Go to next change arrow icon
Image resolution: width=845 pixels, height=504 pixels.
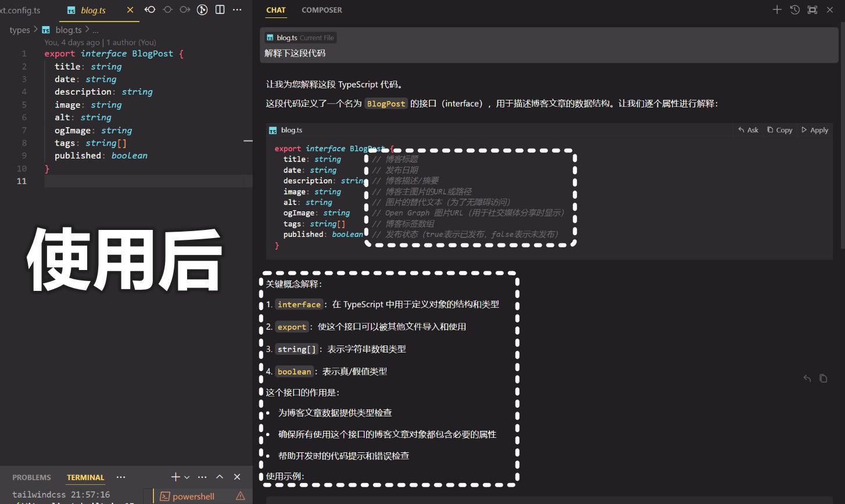[185, 10]
